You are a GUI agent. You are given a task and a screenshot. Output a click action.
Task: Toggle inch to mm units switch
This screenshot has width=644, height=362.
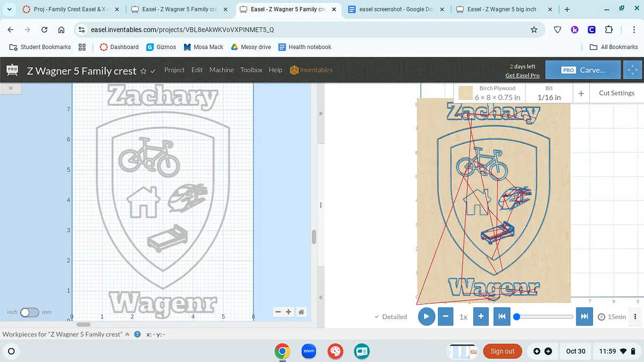[x=30, y=312]
